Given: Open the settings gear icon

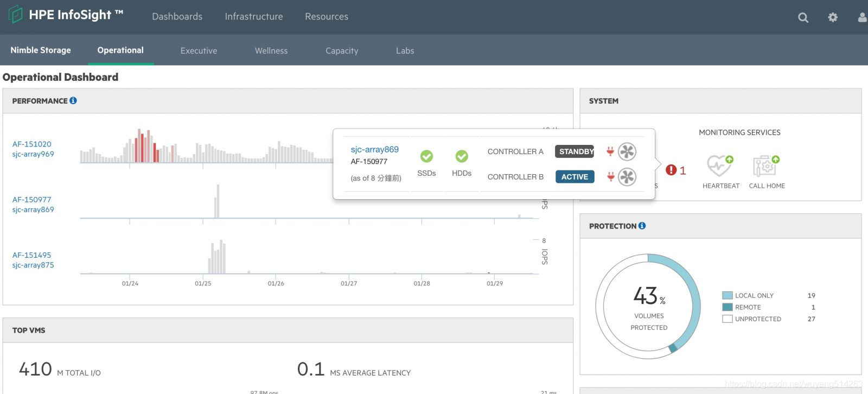Looking at the screenshot, I should pos(833,17).
